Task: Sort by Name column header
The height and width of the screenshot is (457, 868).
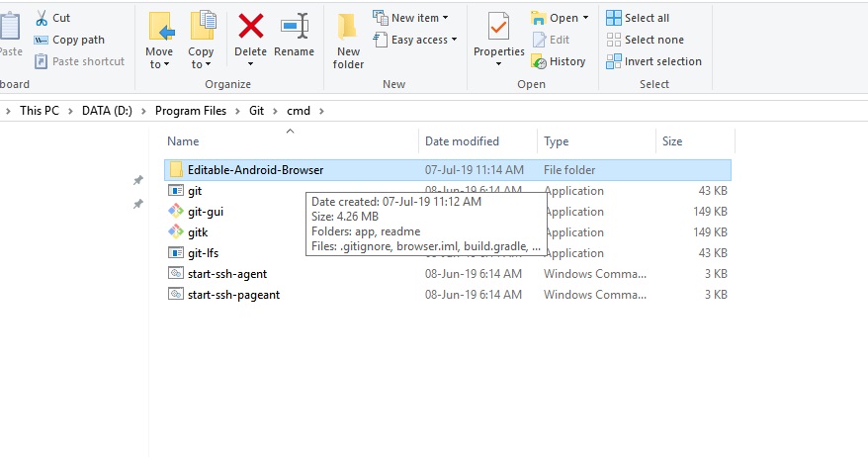Action: coord(183,141)
